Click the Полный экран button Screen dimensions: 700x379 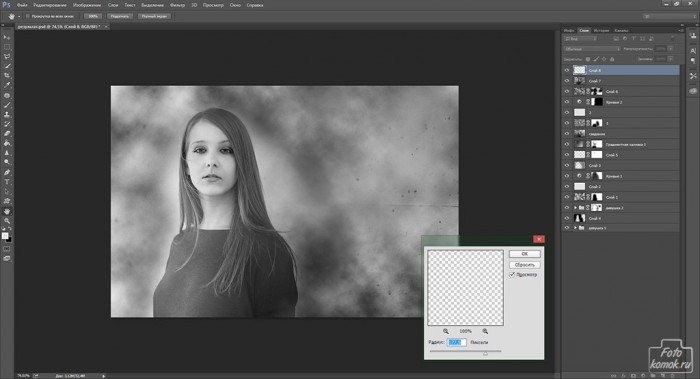click(x=154, y=16)
